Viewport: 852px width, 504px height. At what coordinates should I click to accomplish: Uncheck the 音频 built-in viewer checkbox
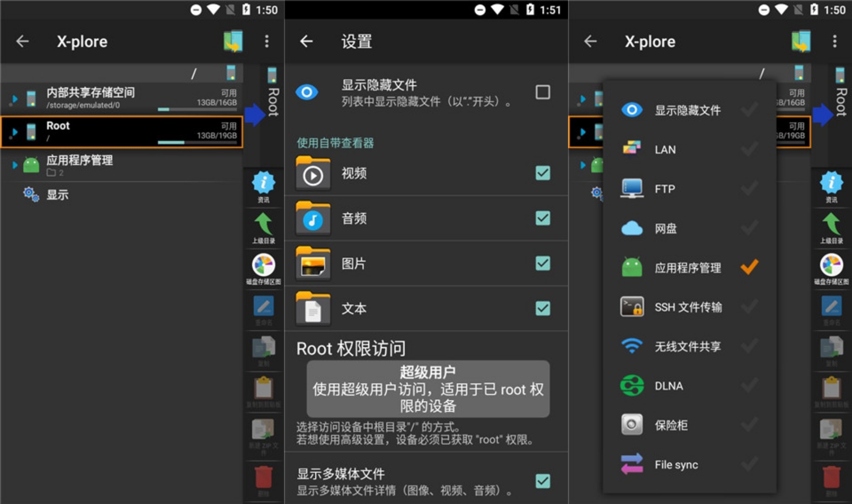[542, 218]
